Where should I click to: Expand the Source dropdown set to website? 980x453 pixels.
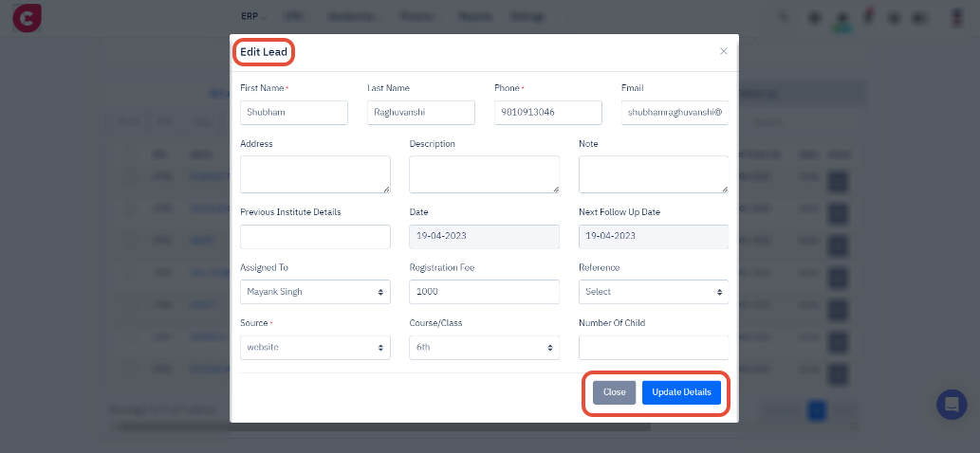coord(315,348)
